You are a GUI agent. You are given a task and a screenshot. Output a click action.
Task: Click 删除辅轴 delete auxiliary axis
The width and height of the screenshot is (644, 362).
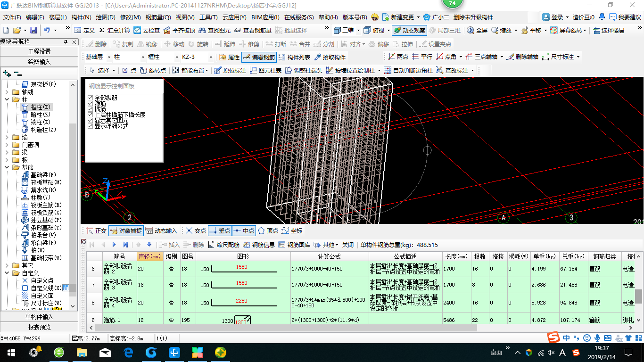(522, 57)
